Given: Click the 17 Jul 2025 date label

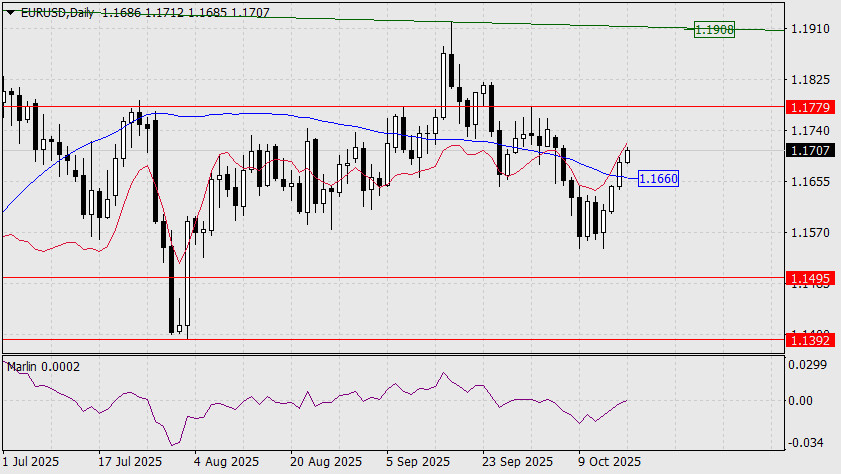Looking at the screenshot, I should click(130, 462).
